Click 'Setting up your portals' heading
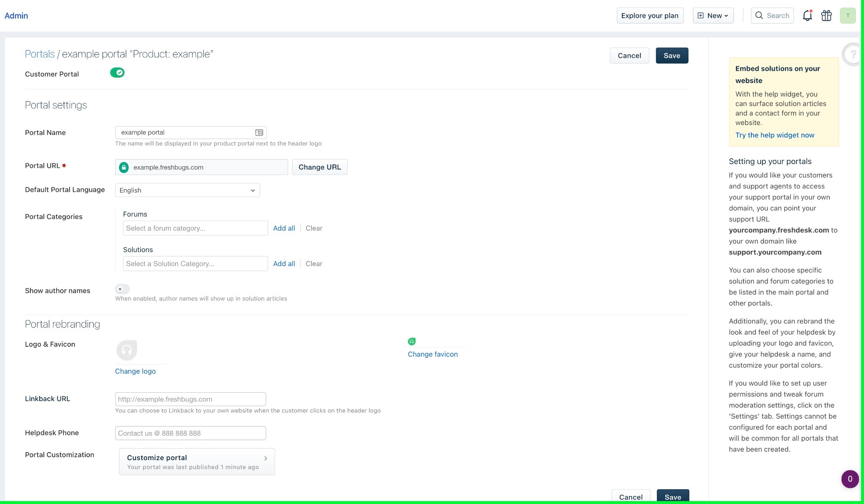This screenshot has height=504, width=864. click(x=770, y=162)
